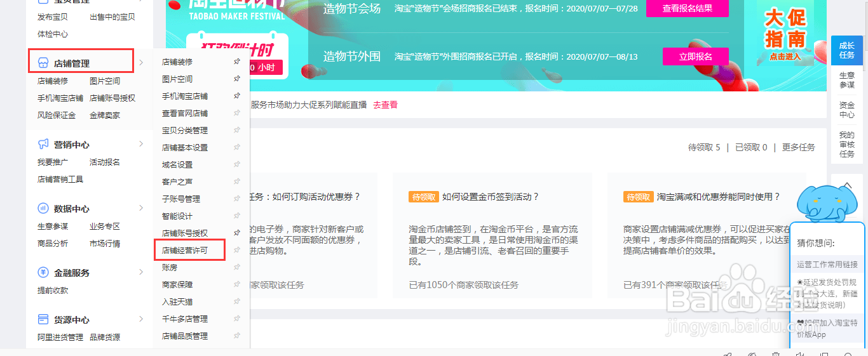
Task: Select 域名设置 in the submenu
Action: click(177, 165)
